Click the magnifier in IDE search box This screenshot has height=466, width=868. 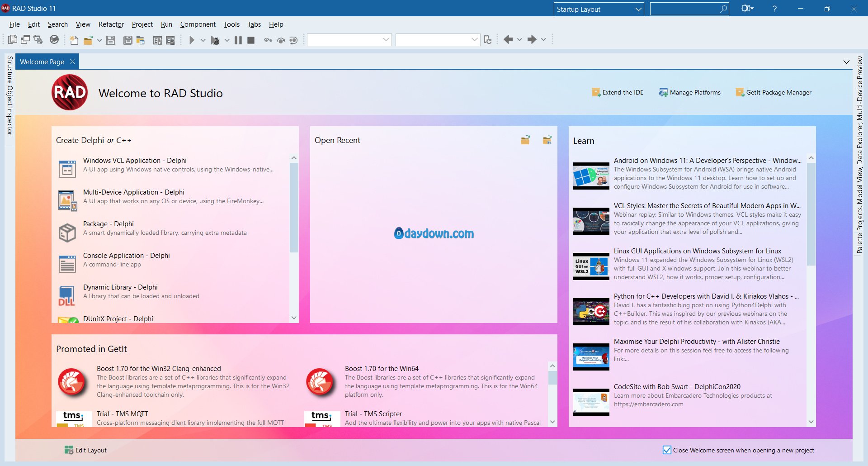tap(723, 9)
